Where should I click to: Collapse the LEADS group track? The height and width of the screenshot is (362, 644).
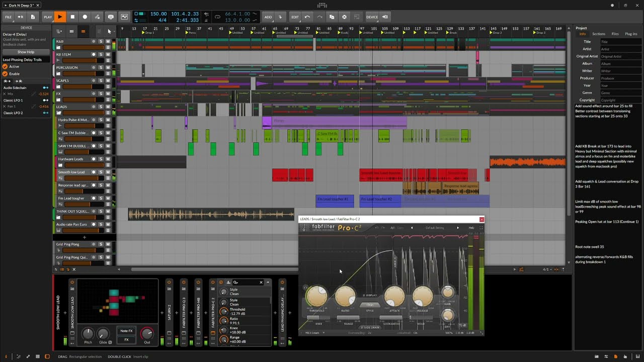[58, 113]
